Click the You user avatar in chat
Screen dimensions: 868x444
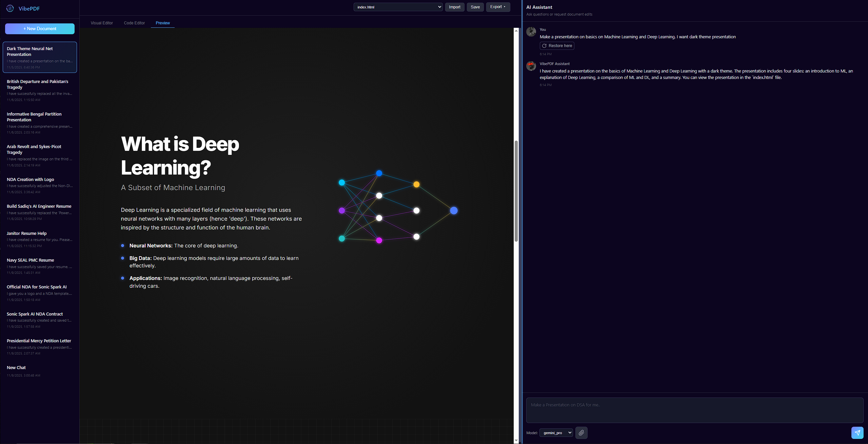coord(531,32)
